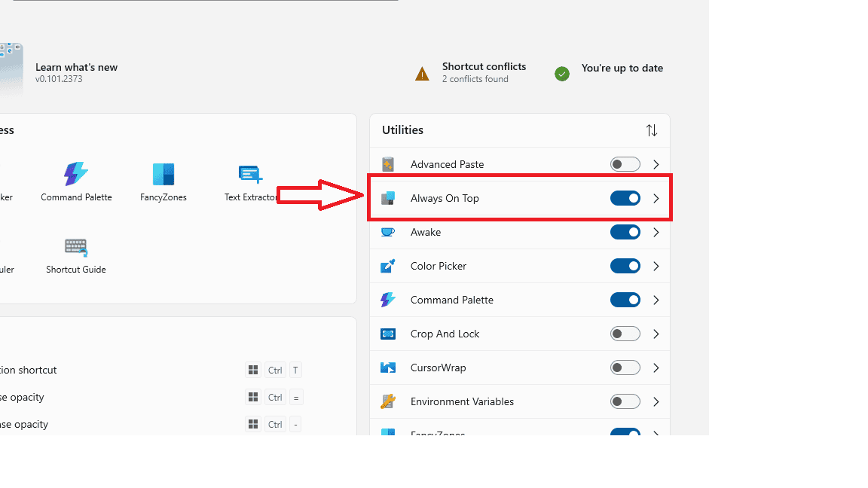Switch off the Color Picker toggle
This screenshot has width=868, height=488.
click(625, 266)
